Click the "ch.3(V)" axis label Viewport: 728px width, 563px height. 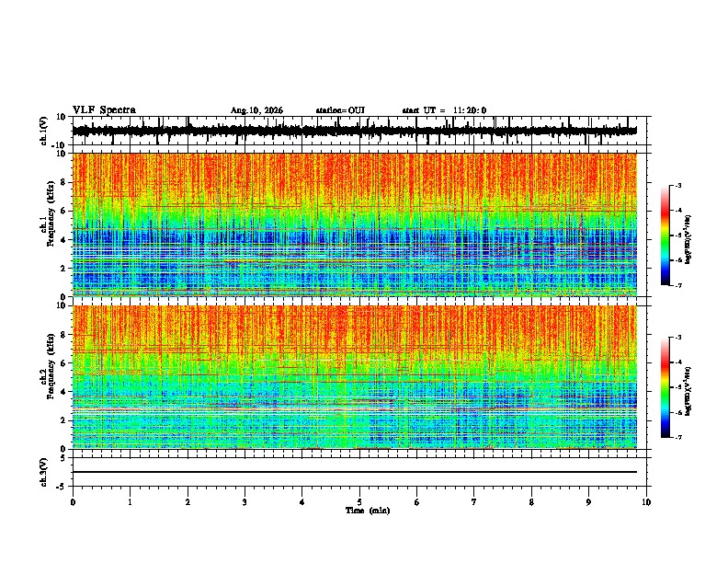[x=44, y=472]
